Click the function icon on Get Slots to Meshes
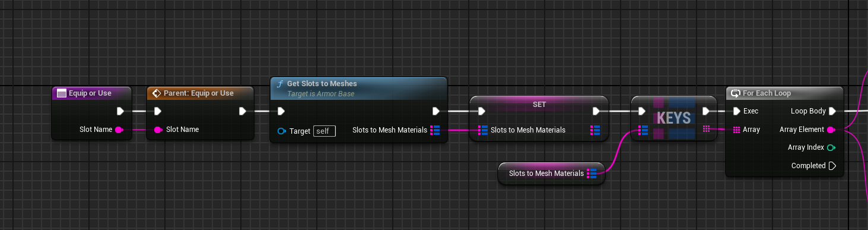This screenshot has width=868, height=230. click(x=279, y=84)
